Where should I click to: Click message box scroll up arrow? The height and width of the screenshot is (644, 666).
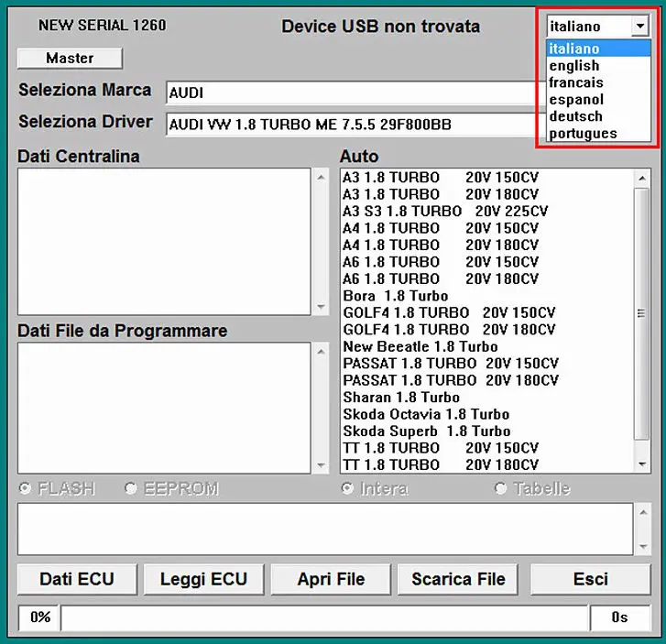643,512
